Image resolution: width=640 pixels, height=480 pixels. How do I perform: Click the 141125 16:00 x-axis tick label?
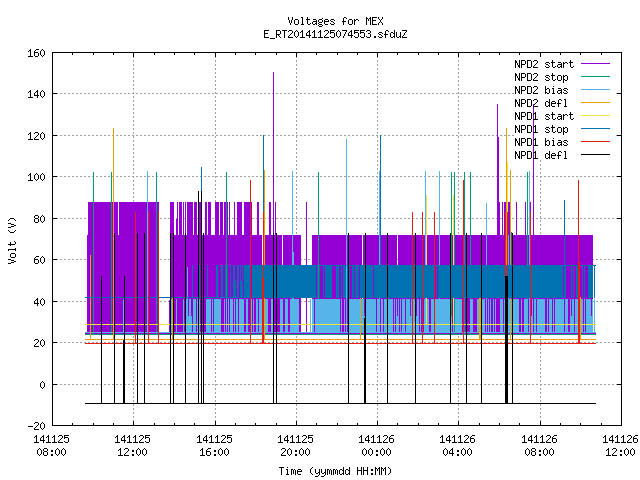click(214, 446)
